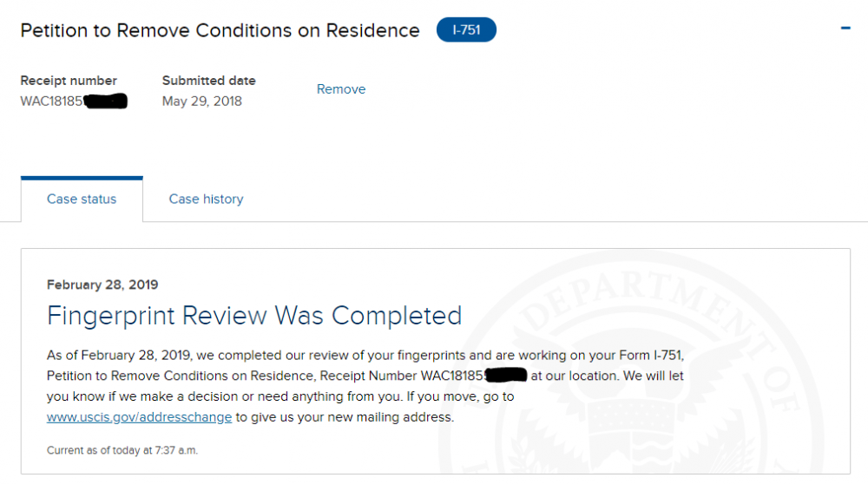Click the Fingerprint Review Was Completed heading
The width and height of the screenshot is (868, 484).
click(x=254, y=316)
